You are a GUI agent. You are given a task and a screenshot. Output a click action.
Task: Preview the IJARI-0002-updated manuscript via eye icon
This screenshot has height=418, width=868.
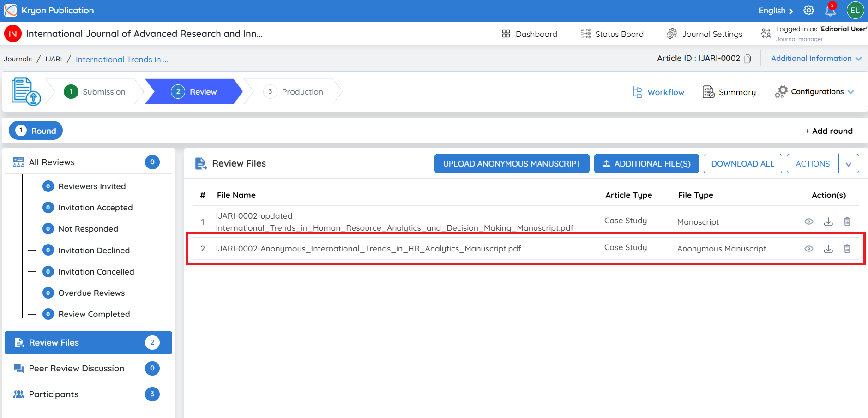pyautogui.click(x=809, y=221)
